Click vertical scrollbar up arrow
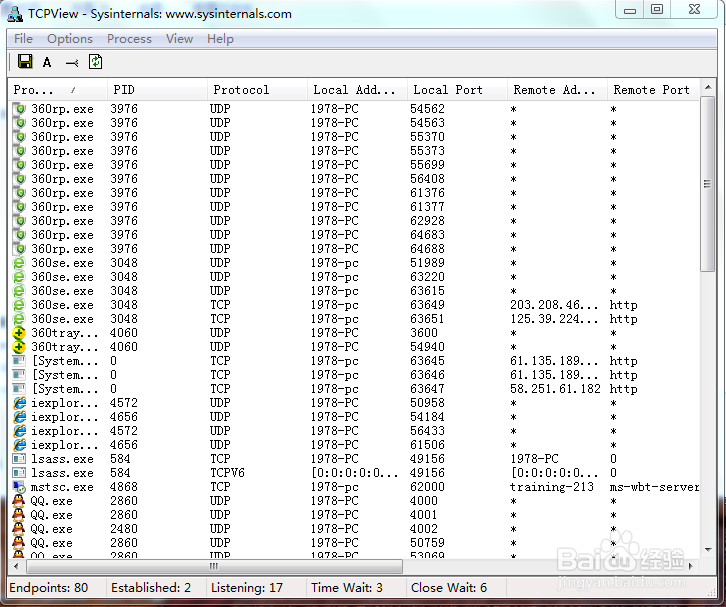Viewport: 726px width, 607px height. tap(707, 87)
